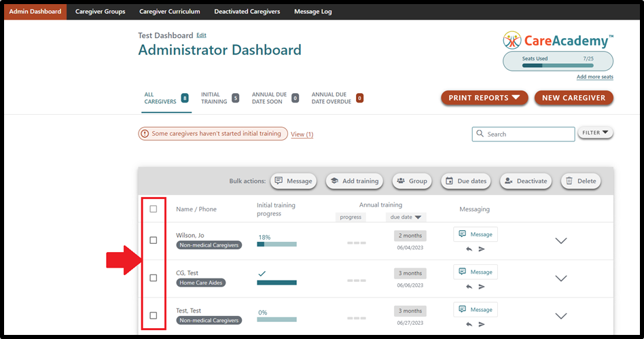Click the bulk Group button
The image size is (644, 339).
click(412, 181)
